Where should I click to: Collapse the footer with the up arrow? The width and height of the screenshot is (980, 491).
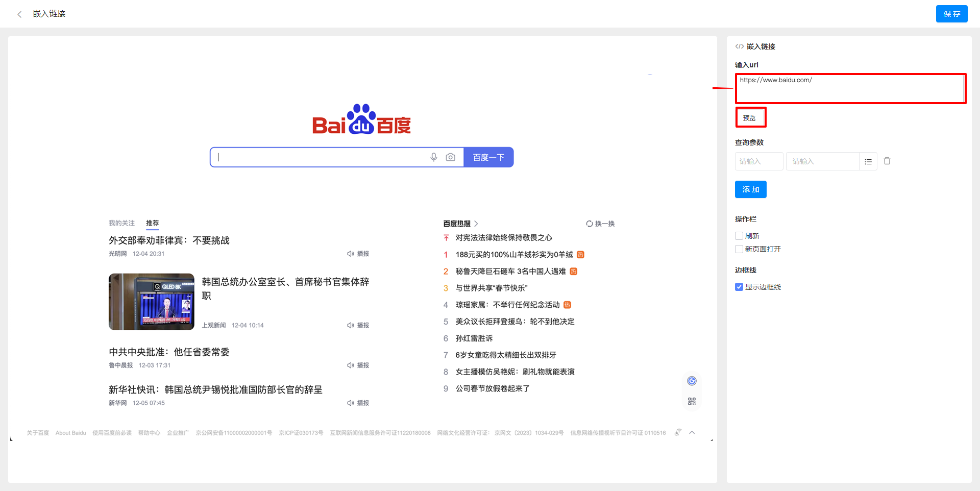692,432
